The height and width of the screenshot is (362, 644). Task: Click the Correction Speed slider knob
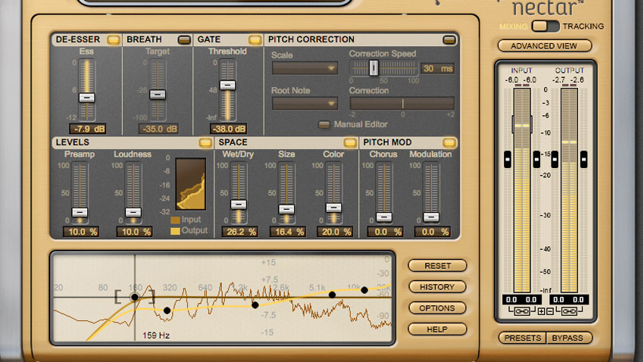[374, 67]
